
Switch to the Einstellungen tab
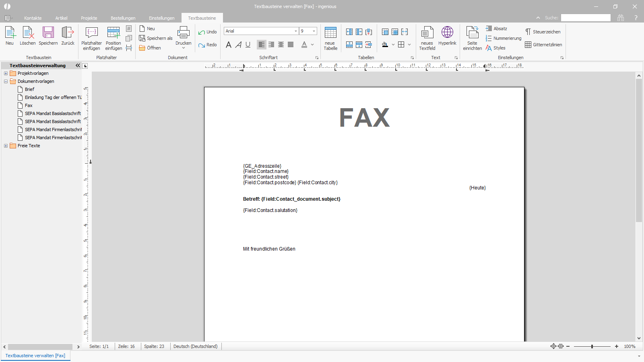161,18
